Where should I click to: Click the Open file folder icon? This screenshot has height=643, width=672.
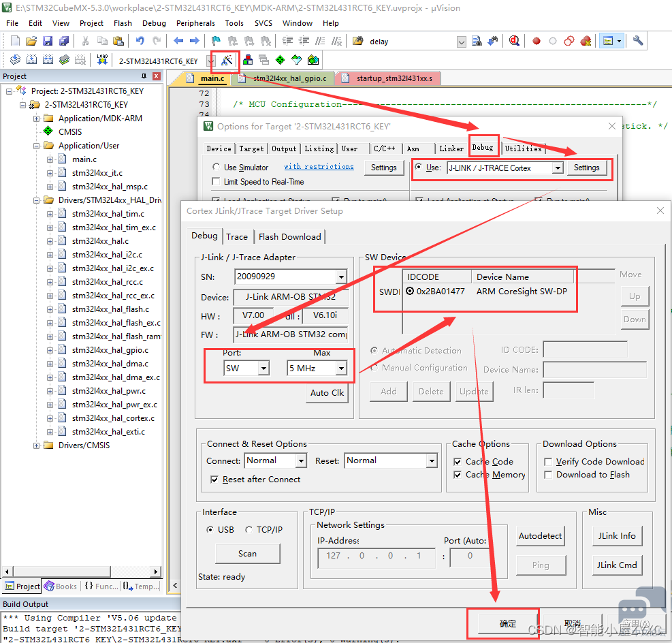pyautogui.click(x=31, y=41)
